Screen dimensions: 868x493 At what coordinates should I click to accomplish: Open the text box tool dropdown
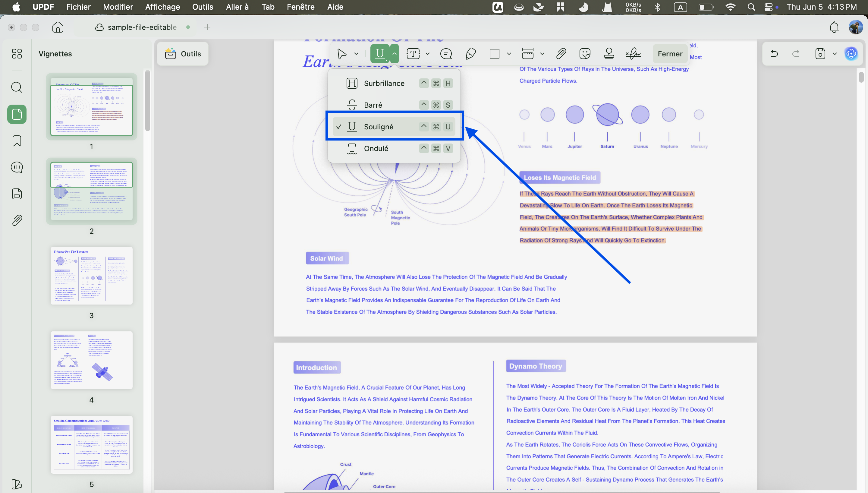tap(427, 53)
